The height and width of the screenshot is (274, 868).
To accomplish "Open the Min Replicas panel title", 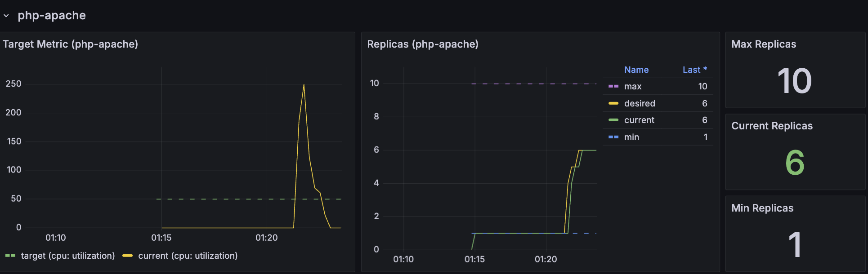I will [762, 208].
